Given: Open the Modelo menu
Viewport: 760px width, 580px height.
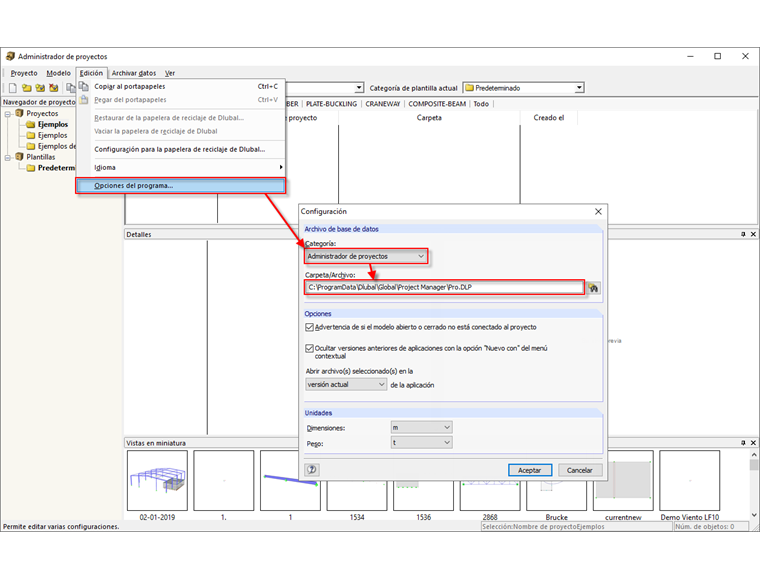Looking at the screenshot, I should 59,73.
